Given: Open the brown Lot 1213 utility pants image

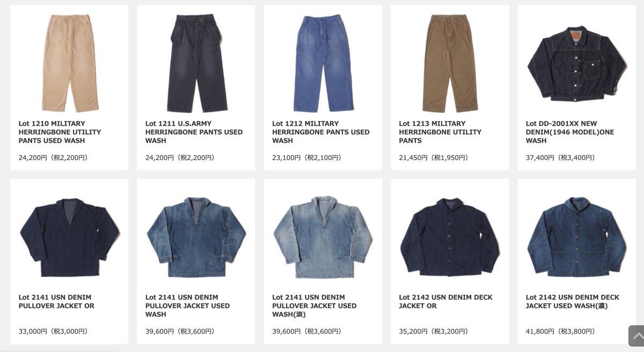Looking at the screenshot, I should 450,63.
